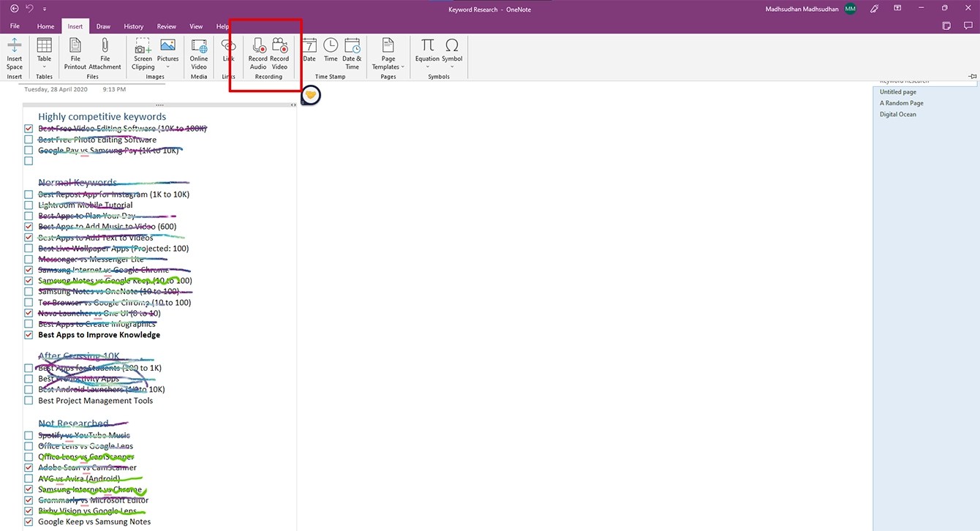Open the Digital Ocean page

tap(897, 113)
